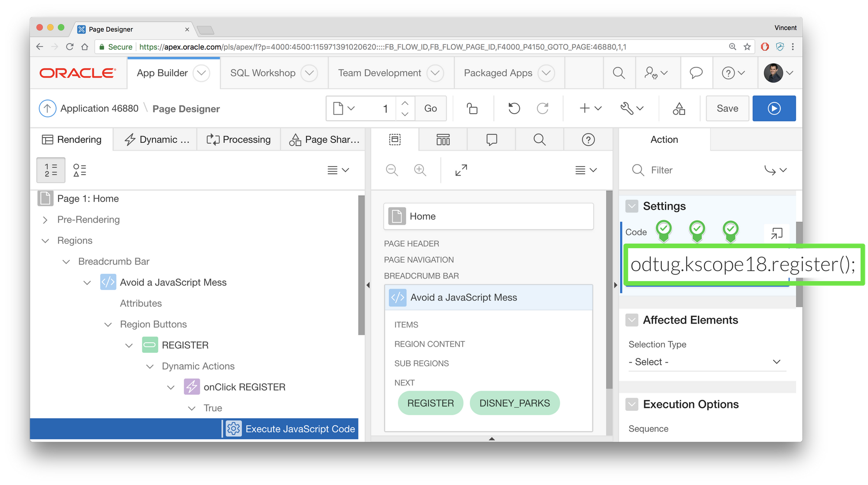Open the Shared Components icon
868x485 pixels.
point(679,108)
